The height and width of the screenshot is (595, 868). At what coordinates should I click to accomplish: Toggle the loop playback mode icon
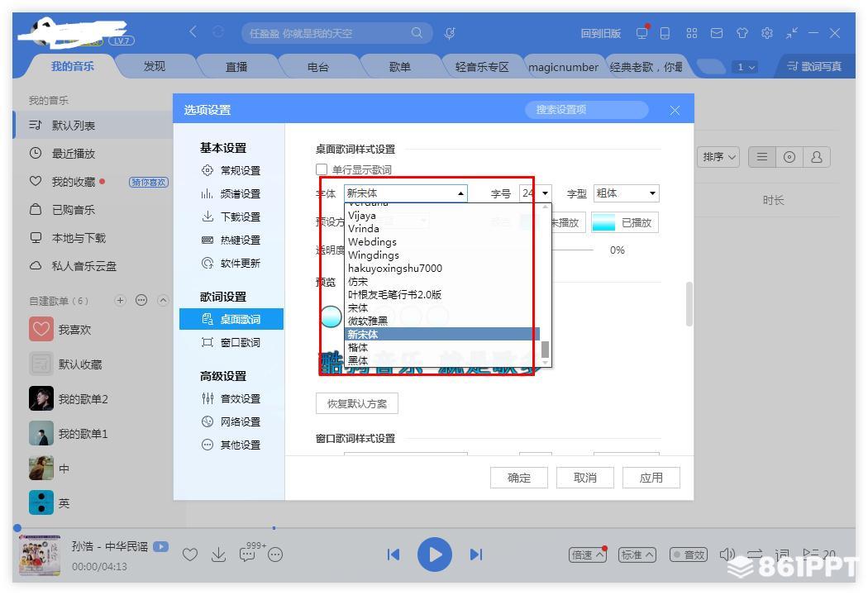(x=755, y=554)
